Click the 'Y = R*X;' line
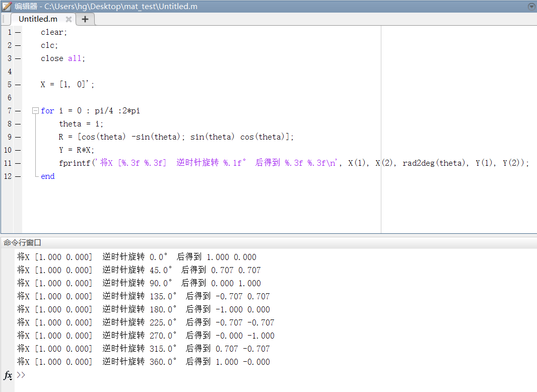This screenshot has height=392, width=537. coord(77,150)
